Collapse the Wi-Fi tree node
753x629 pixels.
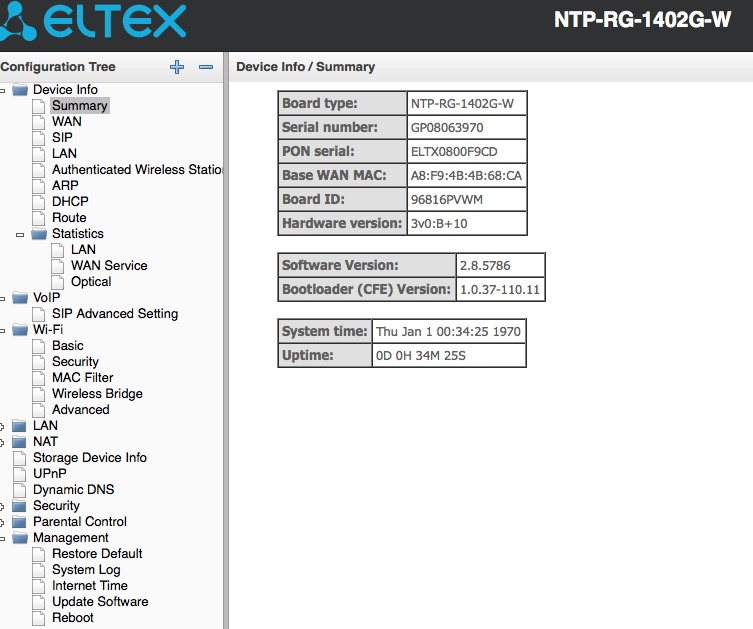point(2,330)
